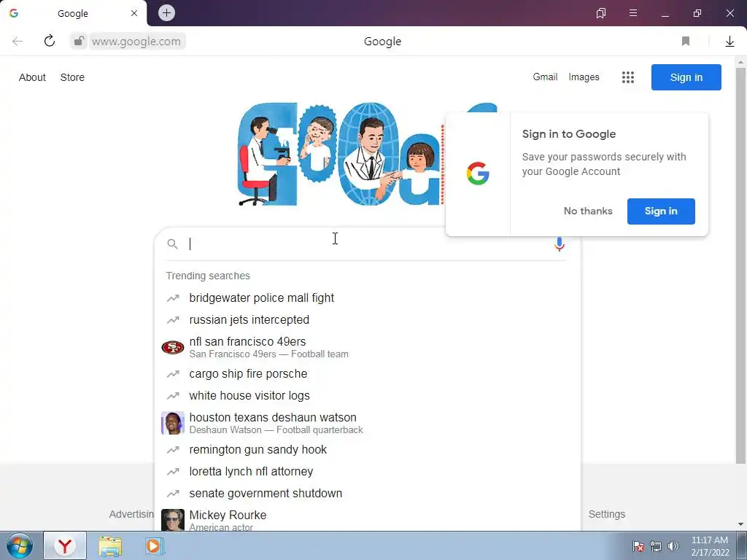This screenshot has height=560, width=747.
Task: Open the About link
Action: point(32,77)
